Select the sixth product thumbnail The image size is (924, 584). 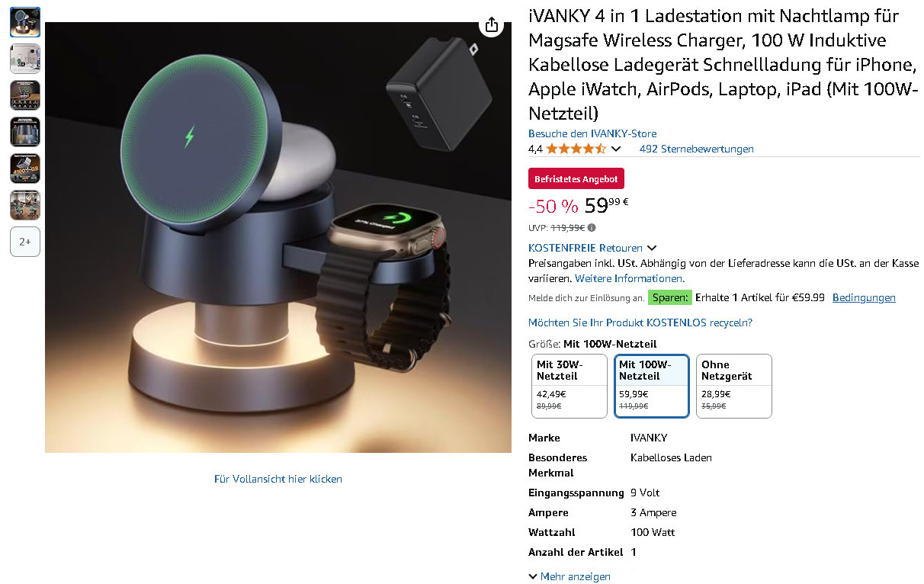(25, 205)
